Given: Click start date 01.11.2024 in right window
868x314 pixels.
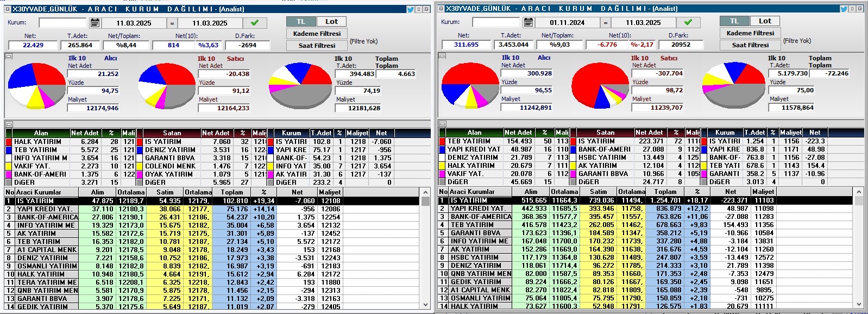Looking at the screenshot, I should 567,22.
